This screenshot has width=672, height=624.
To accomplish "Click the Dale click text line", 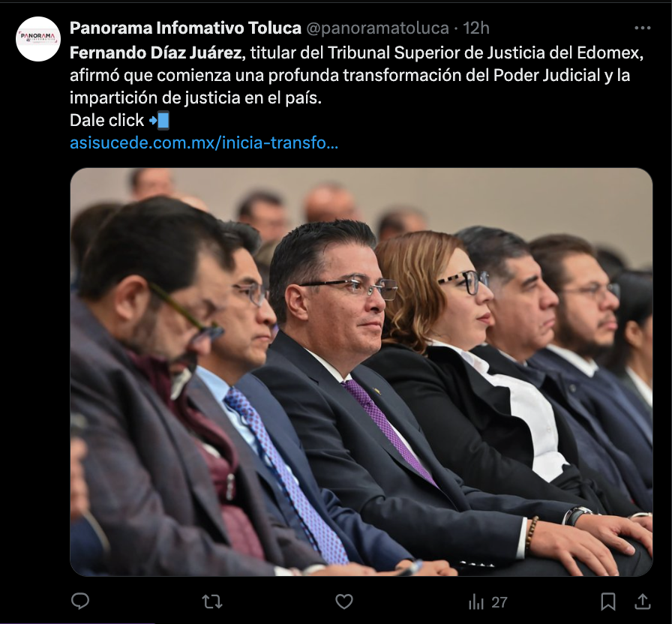I will (x=106, y=121).
